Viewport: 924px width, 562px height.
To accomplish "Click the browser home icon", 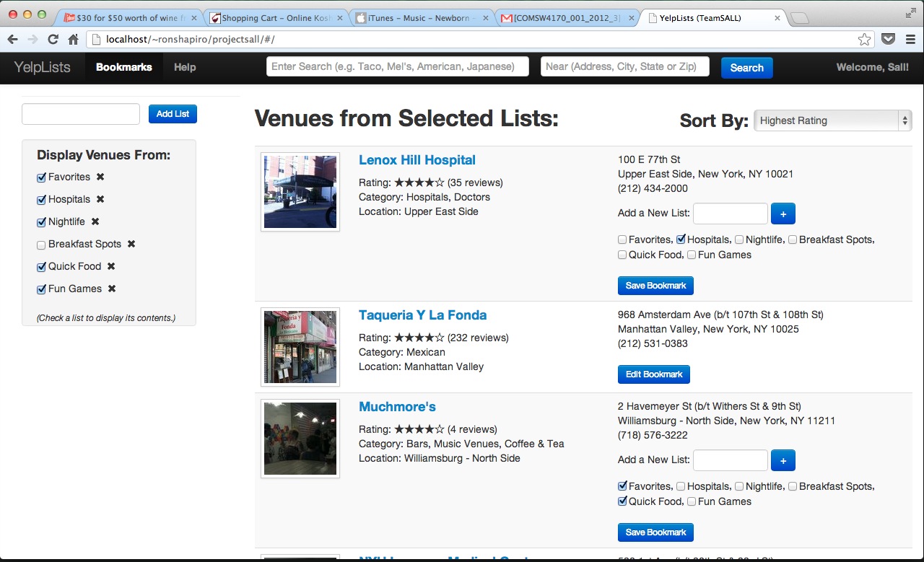I will 73,39.
